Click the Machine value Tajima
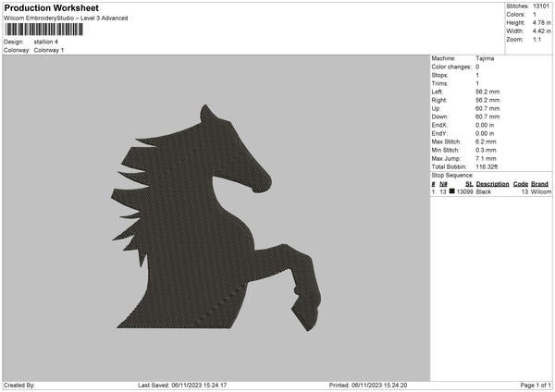The height and width of the screenshot is (392, 555). click(485, 58)
